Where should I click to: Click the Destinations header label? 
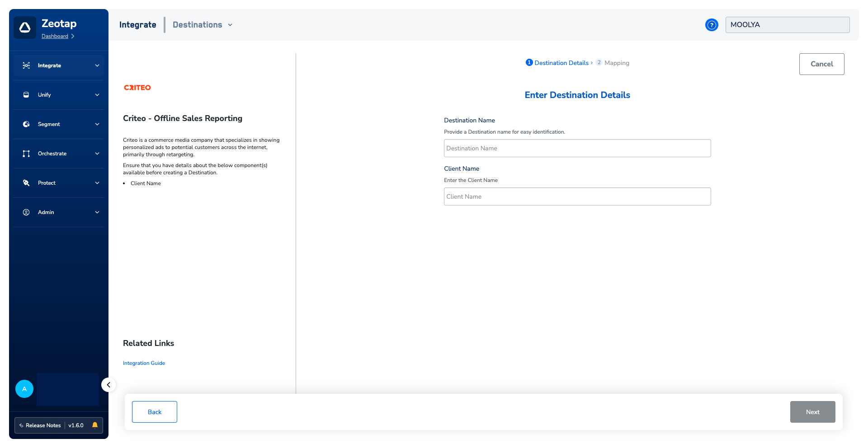198,25
